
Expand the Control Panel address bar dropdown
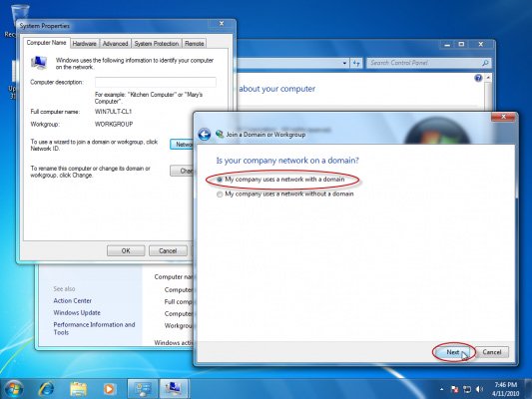click(x=344, y=63)
